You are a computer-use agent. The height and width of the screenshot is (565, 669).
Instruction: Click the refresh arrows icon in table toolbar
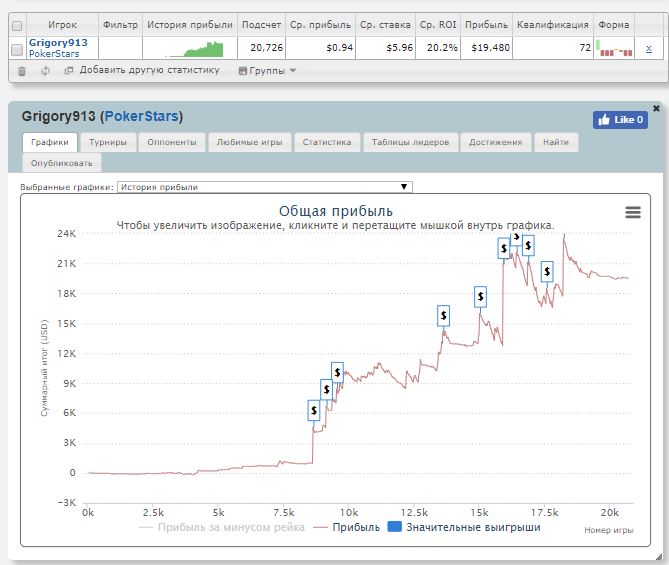tap(45, 71)
